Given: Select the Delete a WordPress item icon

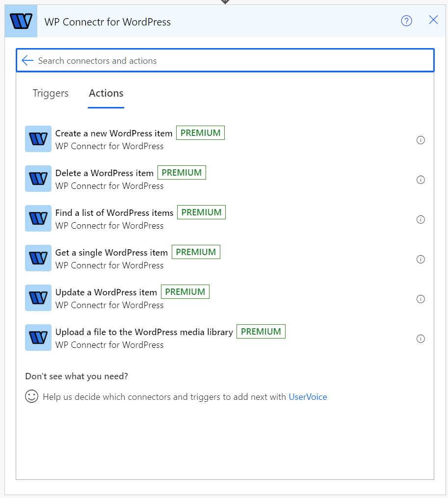Looking at the screenshot, I should click(x=38, y=179).
